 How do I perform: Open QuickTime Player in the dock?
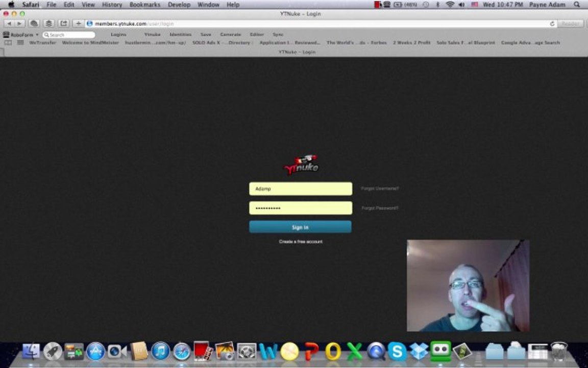[376, 352]
